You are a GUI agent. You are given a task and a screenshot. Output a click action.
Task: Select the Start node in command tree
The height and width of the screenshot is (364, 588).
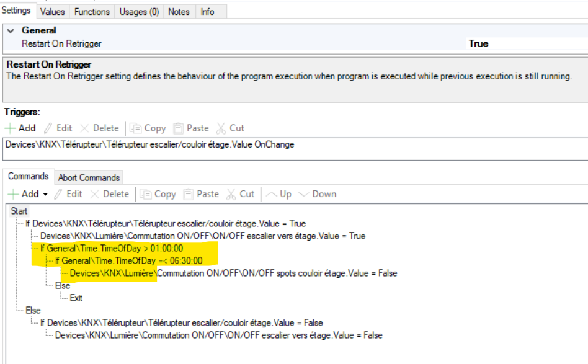click(19, 211)
